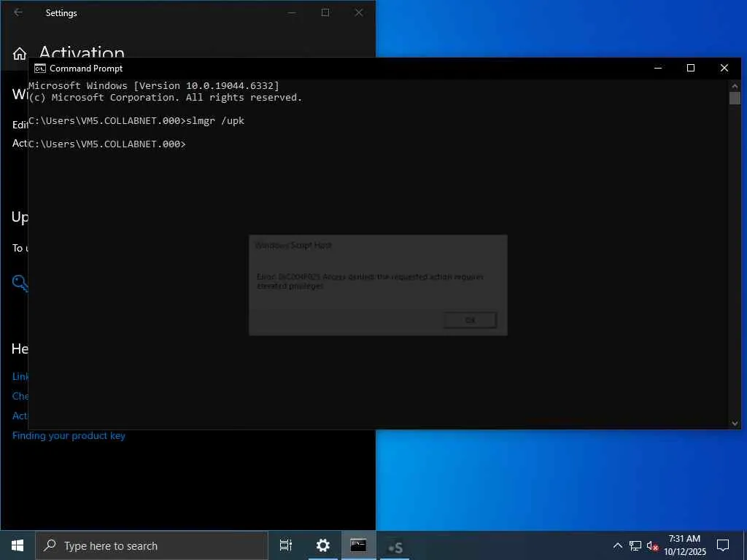Open the notification Action Center
Screen dimensions: 747x560
pos(723,545)
